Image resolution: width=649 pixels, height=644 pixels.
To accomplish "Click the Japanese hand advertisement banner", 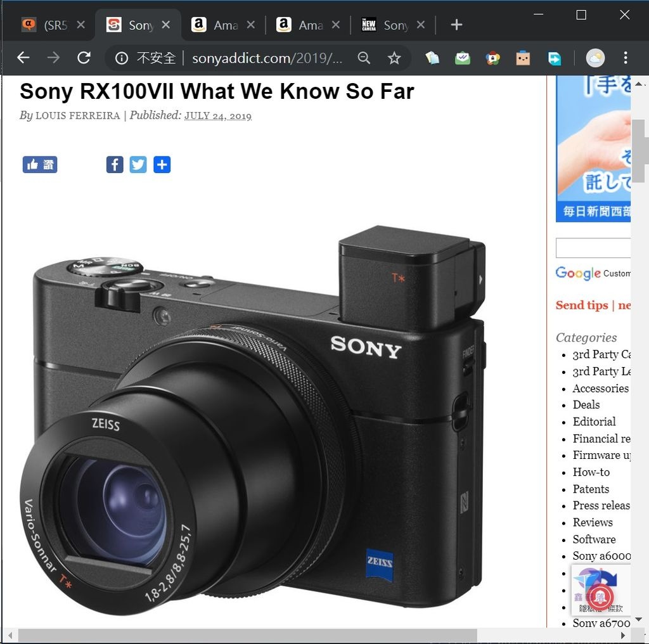I will click(593, 148).
